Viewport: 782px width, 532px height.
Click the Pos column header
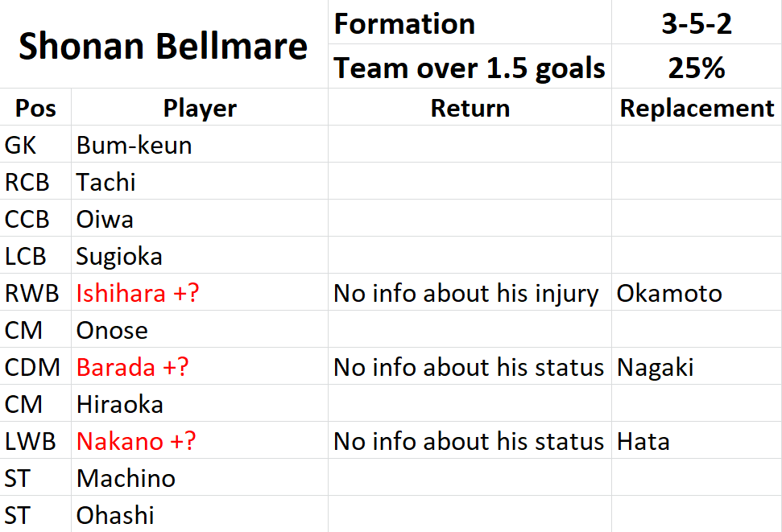click(35, 107)
